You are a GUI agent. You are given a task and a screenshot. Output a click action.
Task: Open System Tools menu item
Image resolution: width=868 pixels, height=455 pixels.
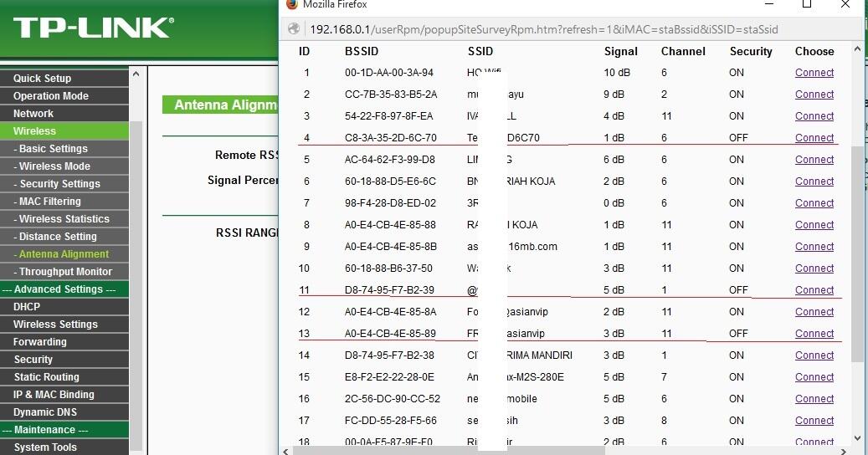pos(64,447)
